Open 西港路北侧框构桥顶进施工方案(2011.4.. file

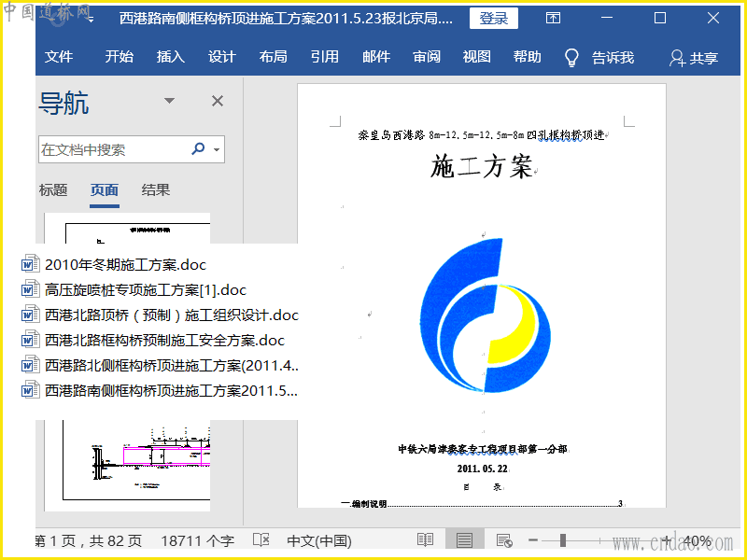coord(172,365)
